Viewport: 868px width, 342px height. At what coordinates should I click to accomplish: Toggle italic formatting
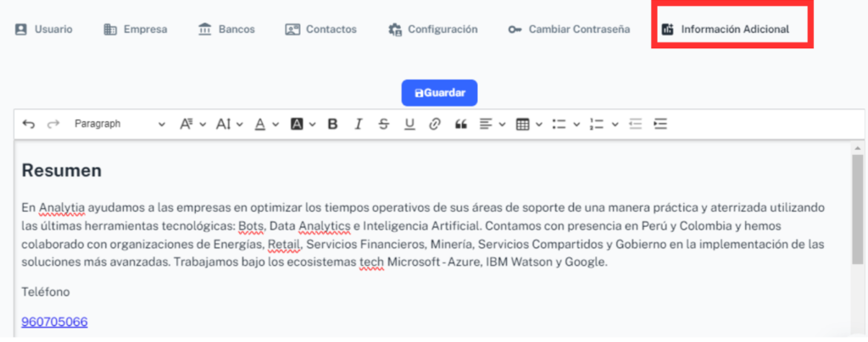359,124
